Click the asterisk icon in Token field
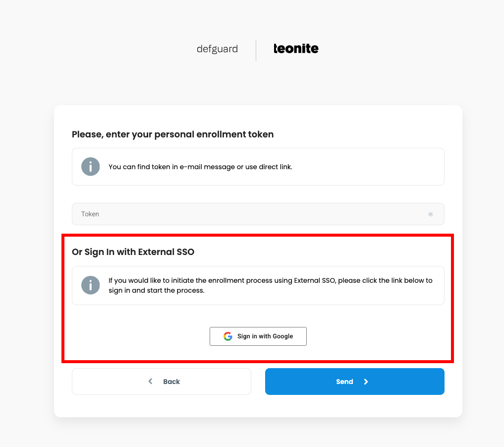 tap(430, 214)
